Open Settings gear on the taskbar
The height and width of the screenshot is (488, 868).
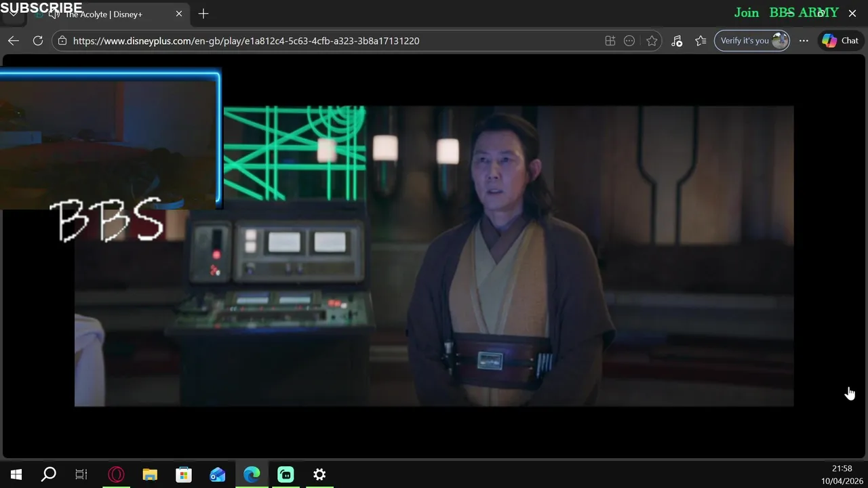click(319, 474)
